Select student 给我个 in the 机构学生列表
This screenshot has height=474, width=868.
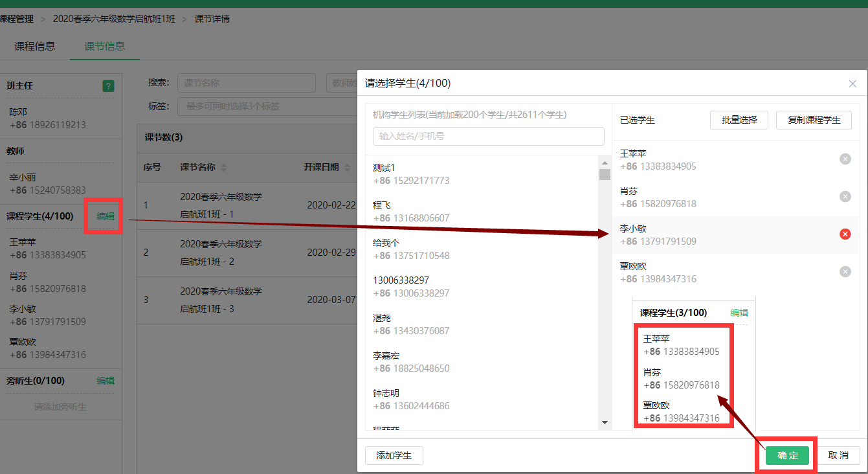pos(482,249)
